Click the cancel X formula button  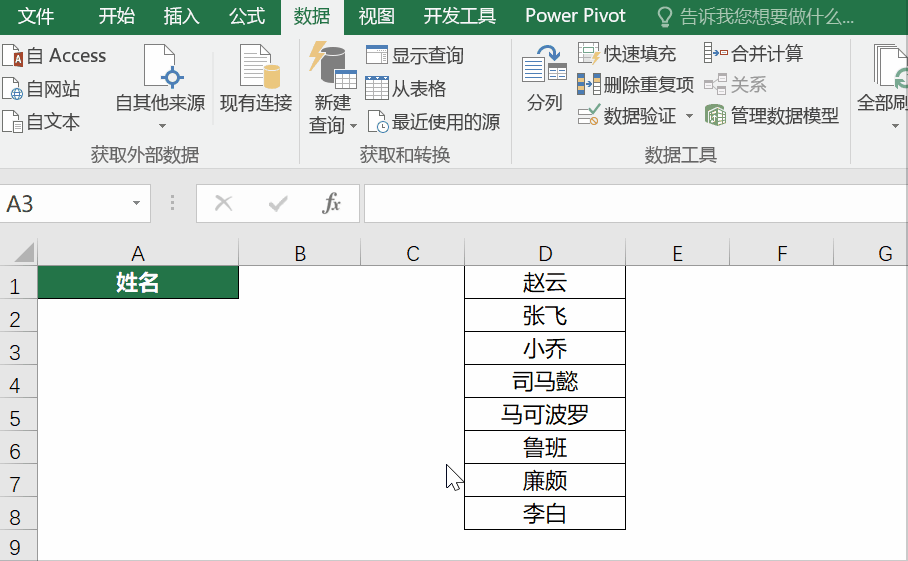click(224, 203)
